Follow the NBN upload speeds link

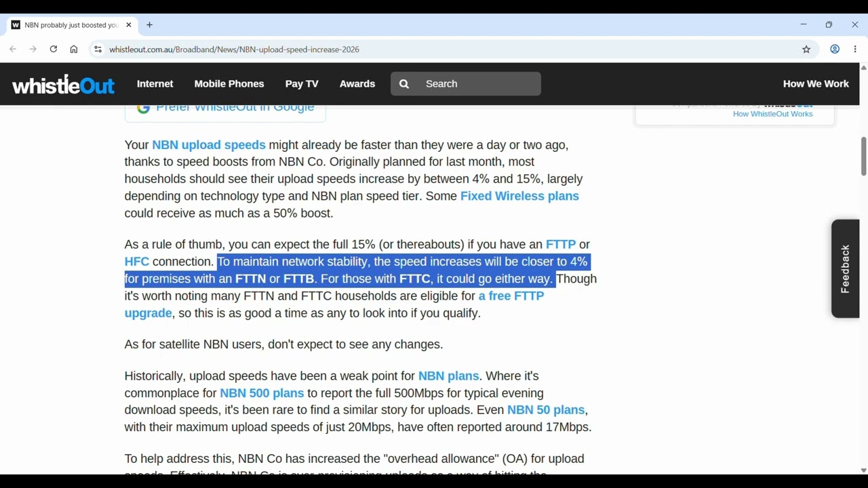tap(209, 145)
